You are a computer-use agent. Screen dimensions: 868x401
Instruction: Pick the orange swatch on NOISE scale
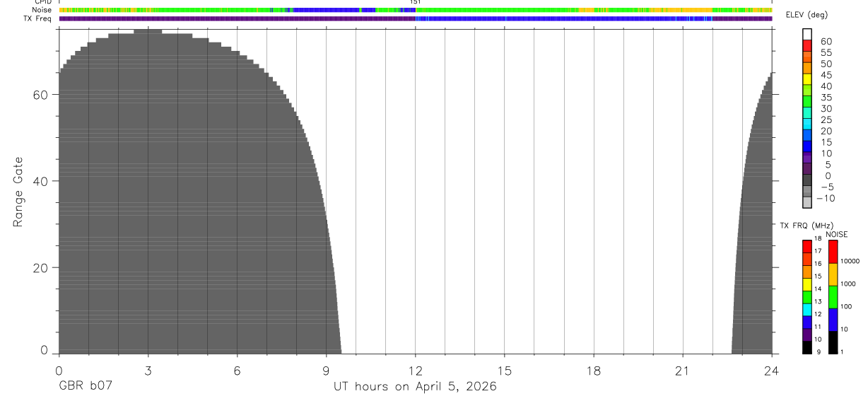[833, 274]
